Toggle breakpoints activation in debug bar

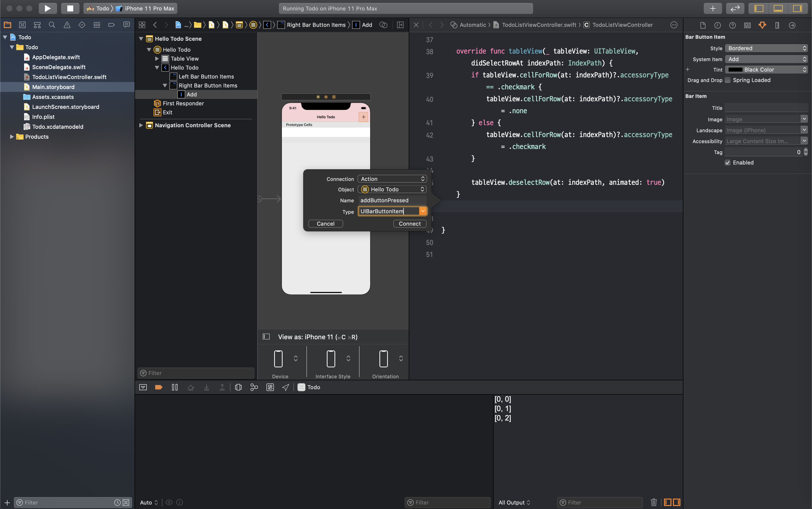(x=158, y=387)
